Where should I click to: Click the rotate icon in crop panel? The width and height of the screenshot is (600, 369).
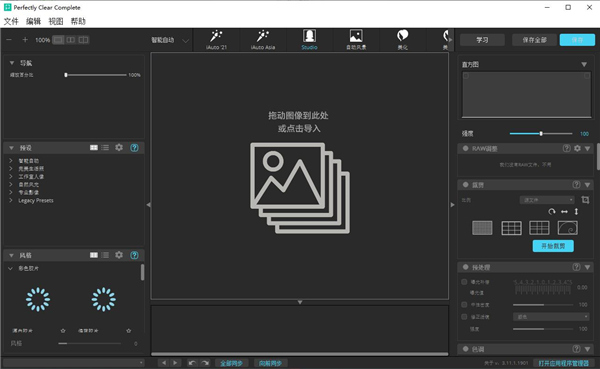click(x=552, y=211)
